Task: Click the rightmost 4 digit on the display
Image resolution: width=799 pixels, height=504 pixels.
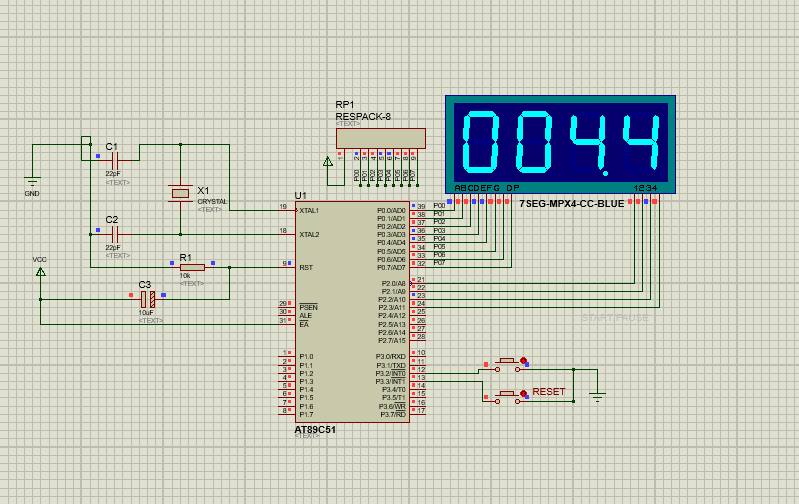Action: (x=641, y=142)
